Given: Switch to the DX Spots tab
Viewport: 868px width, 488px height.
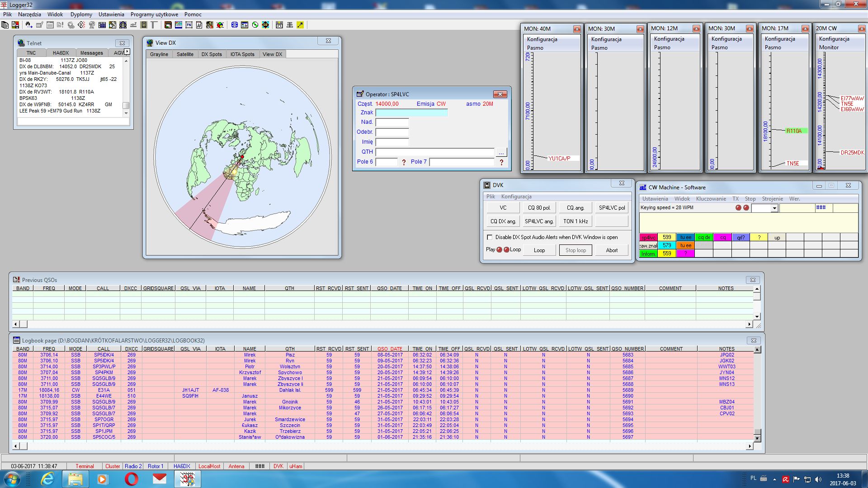Looking at the screenshot, I should tap(211, 54).
